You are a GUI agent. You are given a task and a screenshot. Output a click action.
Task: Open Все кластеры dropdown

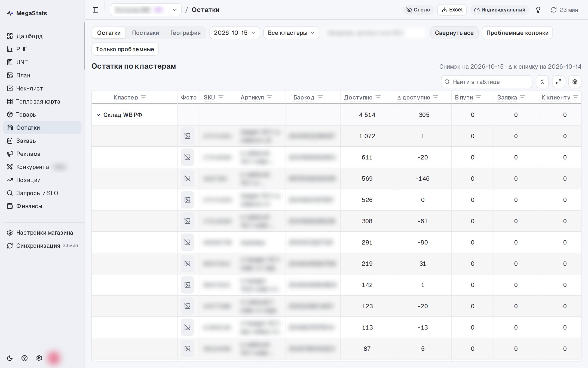click(x=291, y=33)
